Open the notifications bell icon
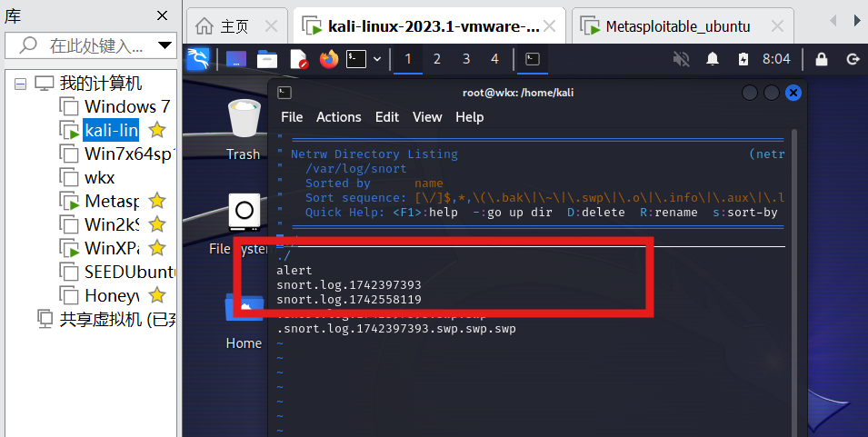Image resolution: width=868 pixels, height=437 pixels. point(713,59)
